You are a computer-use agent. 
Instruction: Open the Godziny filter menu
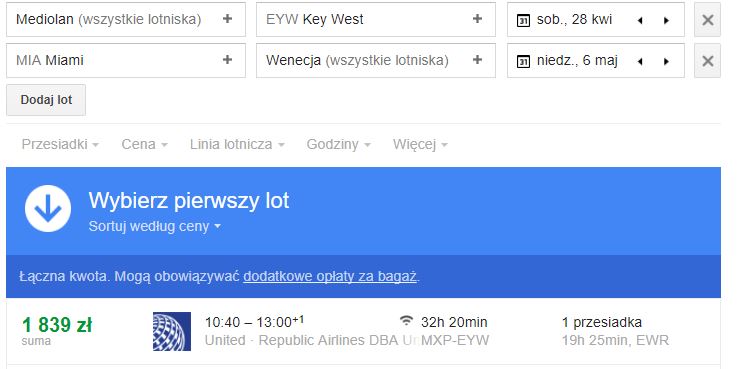[x=338, y=144]
